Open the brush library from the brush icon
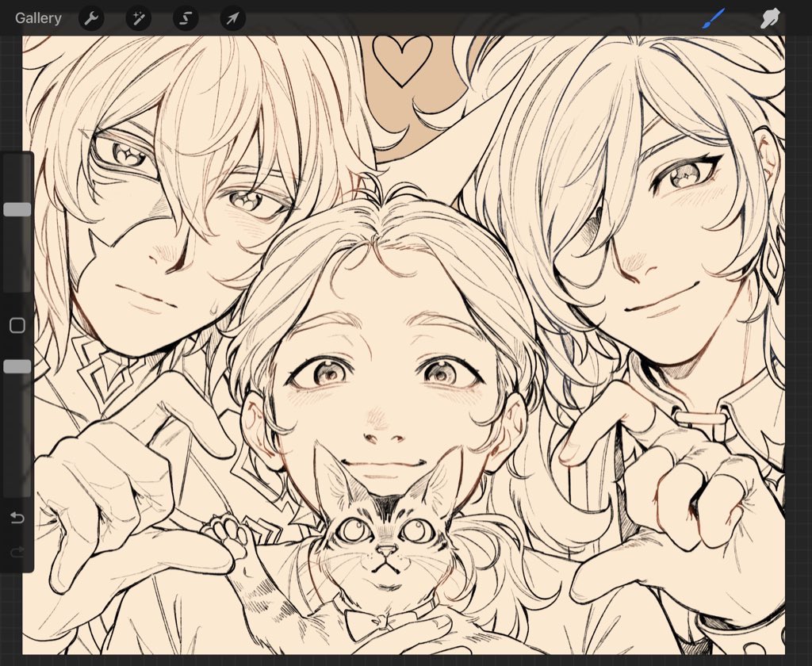The image size is (812, 666). coord(711,17)
